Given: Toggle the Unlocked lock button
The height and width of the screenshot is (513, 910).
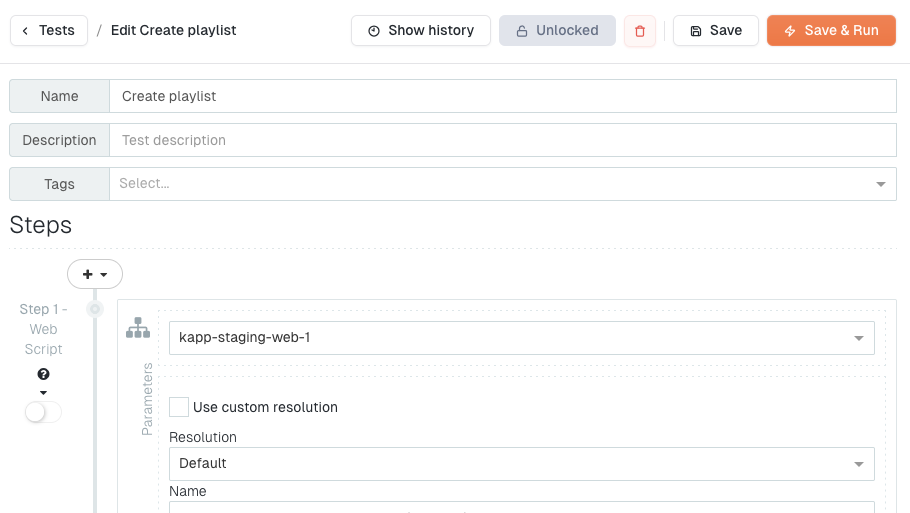Looking at the screenshot, I should [x=557, y=31].
